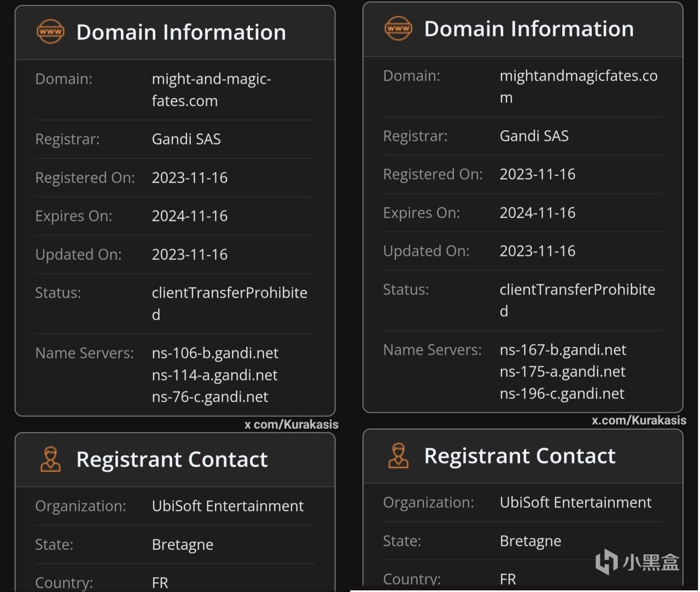Screen dimensions: 700x592
Task: Click Name Servers label in right panel
Action: [x=432, y=350]
